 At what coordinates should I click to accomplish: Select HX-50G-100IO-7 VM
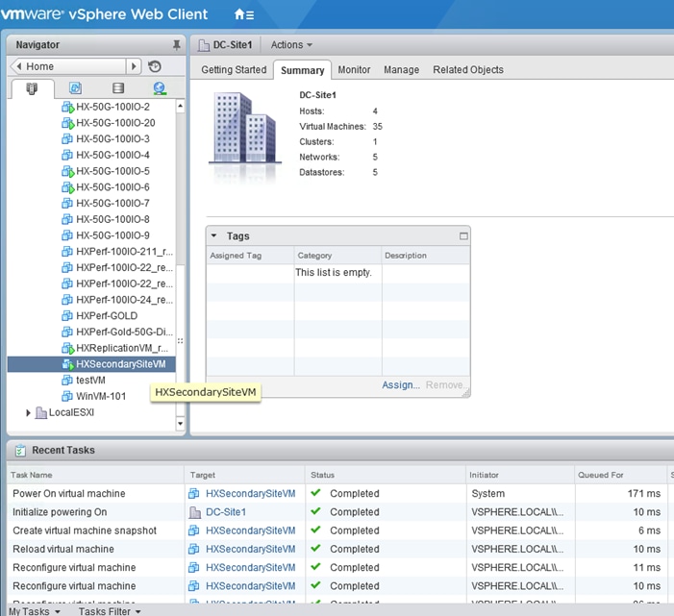pos(112,203)
